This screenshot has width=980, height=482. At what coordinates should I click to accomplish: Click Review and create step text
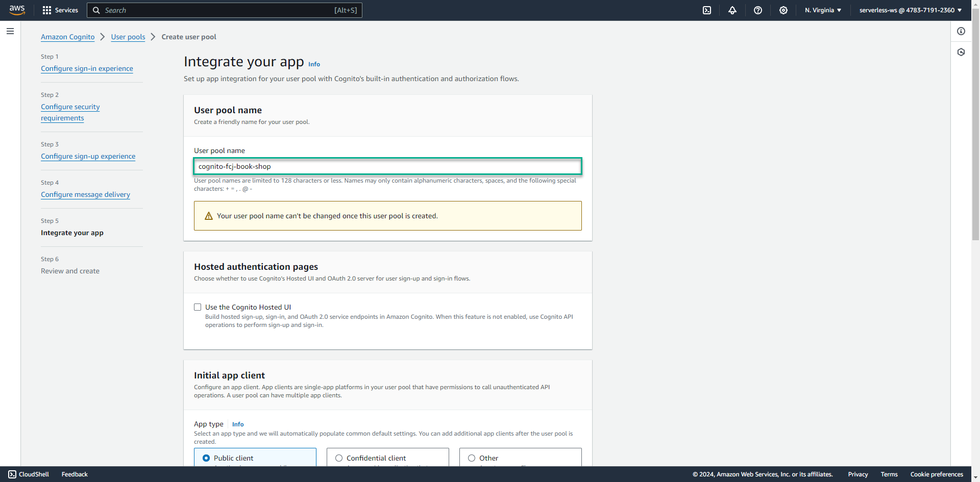[x=70, y=271]
